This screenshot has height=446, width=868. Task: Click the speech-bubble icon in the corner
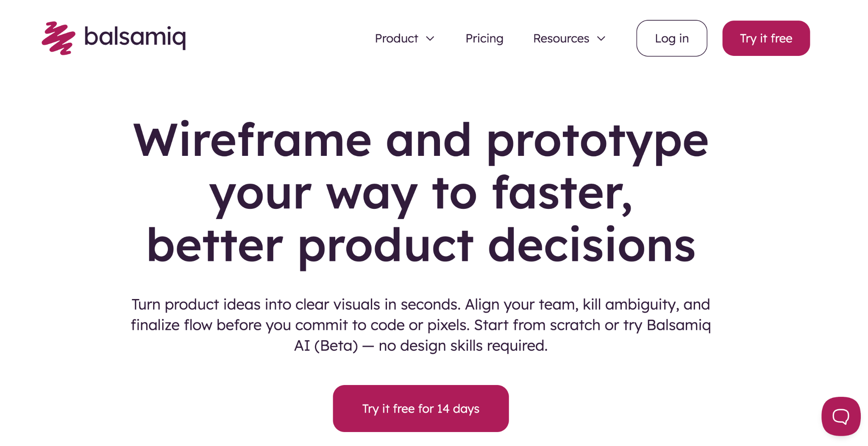840,417
